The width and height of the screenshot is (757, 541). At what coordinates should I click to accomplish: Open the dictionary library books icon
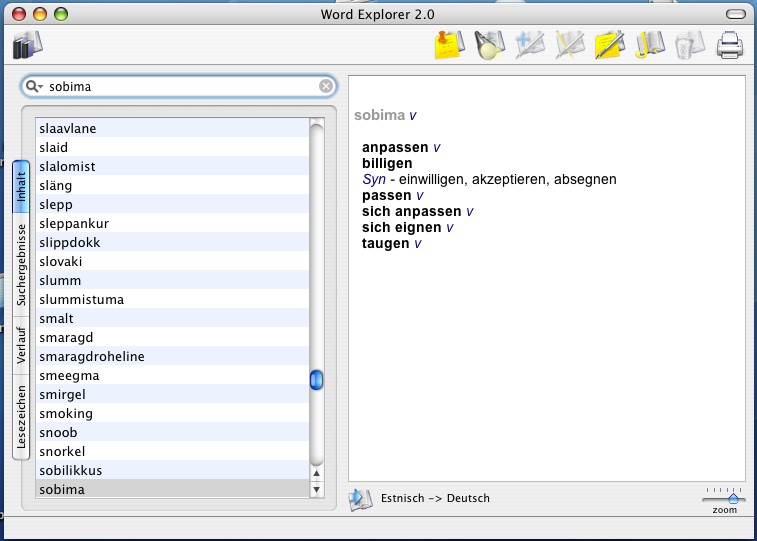(x=28, y=45)
